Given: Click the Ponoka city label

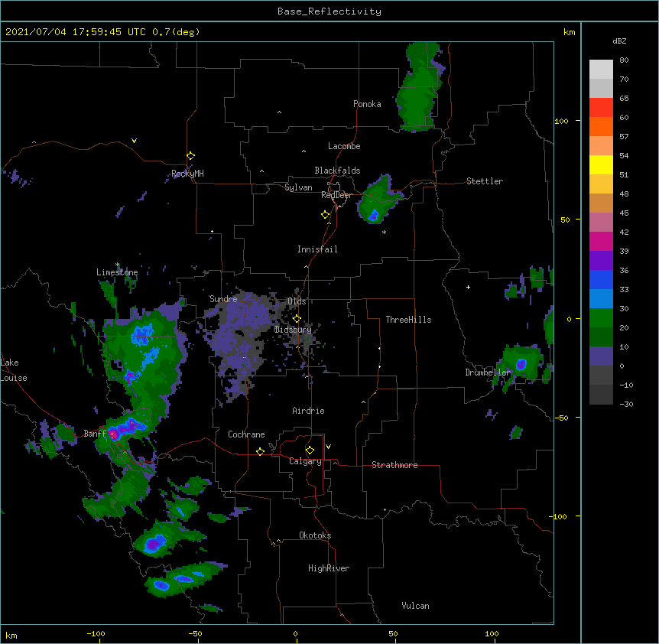Looking at the screenshot, I should coord(367,104).
